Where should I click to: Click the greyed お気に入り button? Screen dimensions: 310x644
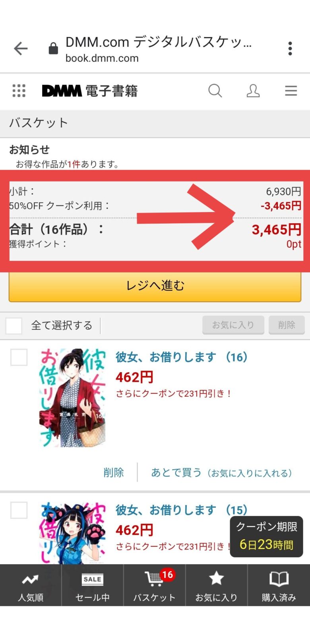click(x=233, y=325)
